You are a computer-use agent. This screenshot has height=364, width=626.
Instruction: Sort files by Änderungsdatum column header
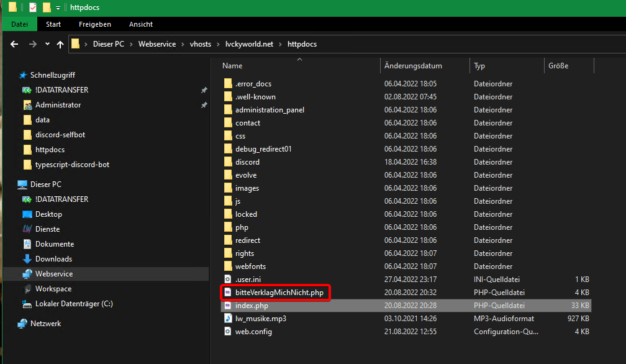413,66
